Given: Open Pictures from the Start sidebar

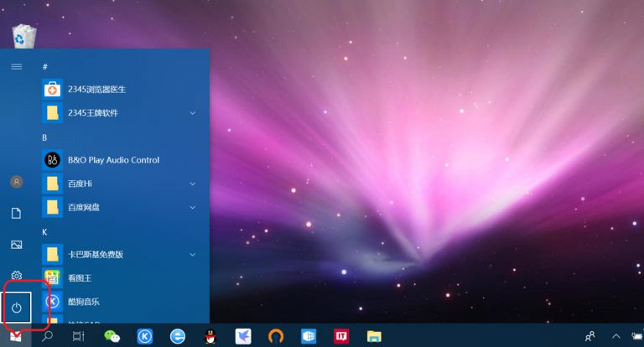Looking at the screenshot, I should (x=16, y=245).
